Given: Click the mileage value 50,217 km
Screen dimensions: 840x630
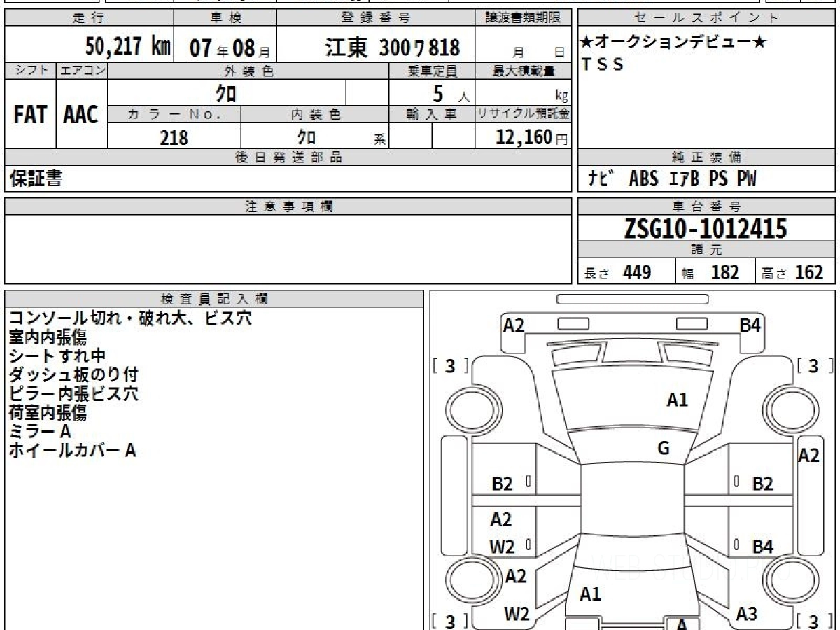Looking at the screenshot, I should (x=128, y=47).
